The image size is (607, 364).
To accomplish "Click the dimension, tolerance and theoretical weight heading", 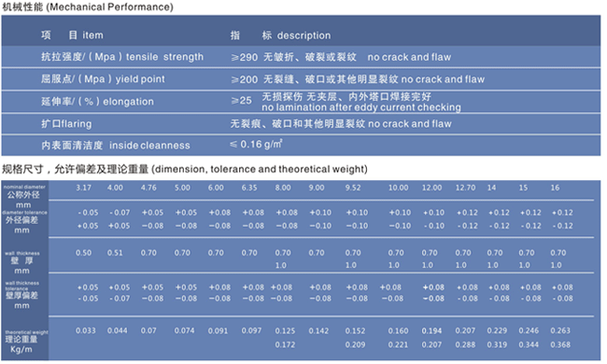I will point(185,169).
